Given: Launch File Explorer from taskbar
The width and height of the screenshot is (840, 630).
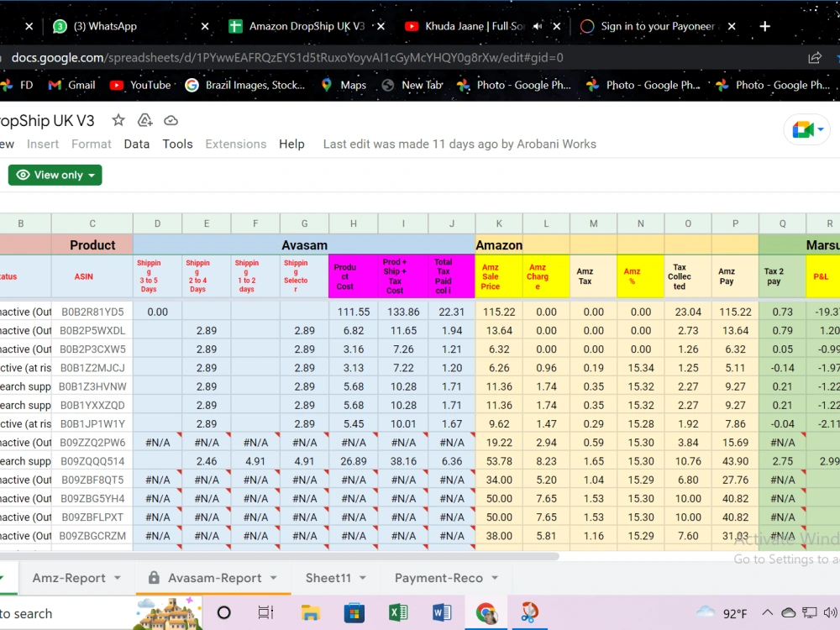Looking at the screenshot, I should click(311, 612).
